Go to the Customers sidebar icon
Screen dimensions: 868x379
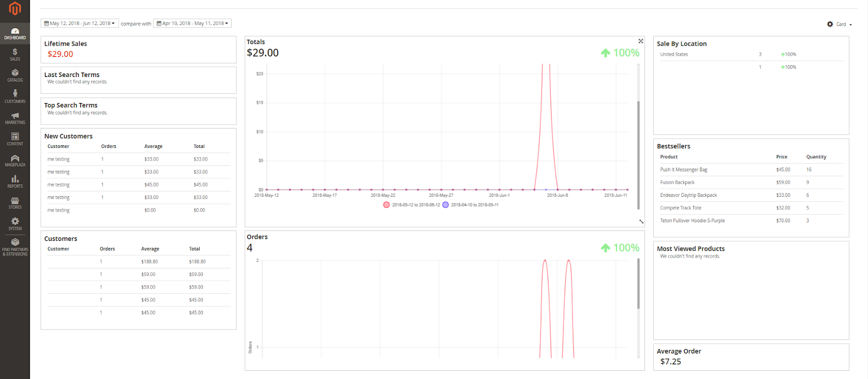click(x=15, y=97)
